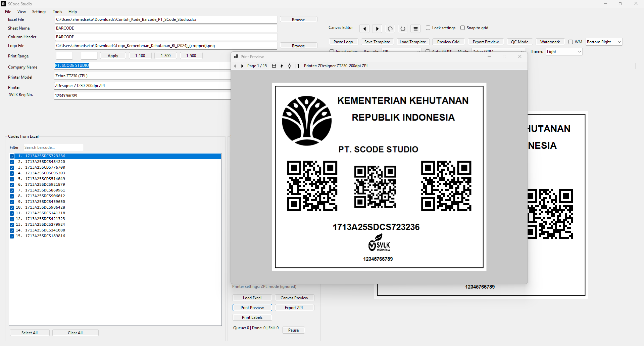Set print range to 1-100
Image resolution: width=644 pixels, height=346 pixels.
tap(140, 56)
